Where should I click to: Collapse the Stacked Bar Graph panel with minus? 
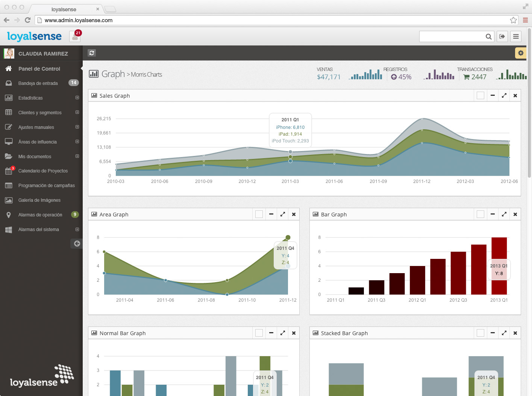click(x=493, y=333)
